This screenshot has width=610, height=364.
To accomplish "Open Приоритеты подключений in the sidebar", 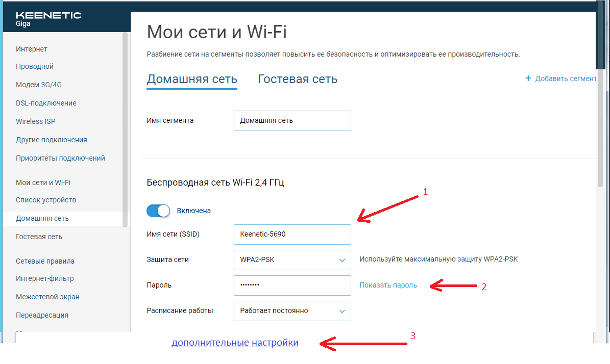I will pos(60,158).
